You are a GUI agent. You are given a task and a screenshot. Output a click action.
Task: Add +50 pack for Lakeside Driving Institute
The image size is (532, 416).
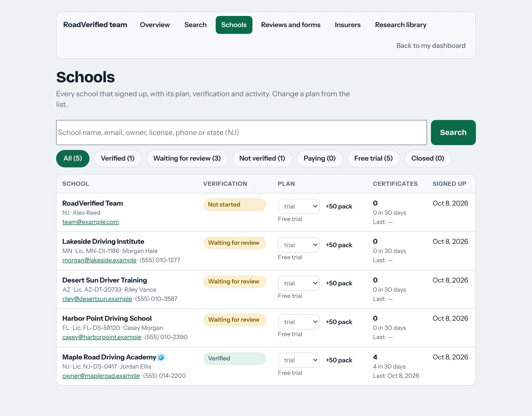click(339, 245)
